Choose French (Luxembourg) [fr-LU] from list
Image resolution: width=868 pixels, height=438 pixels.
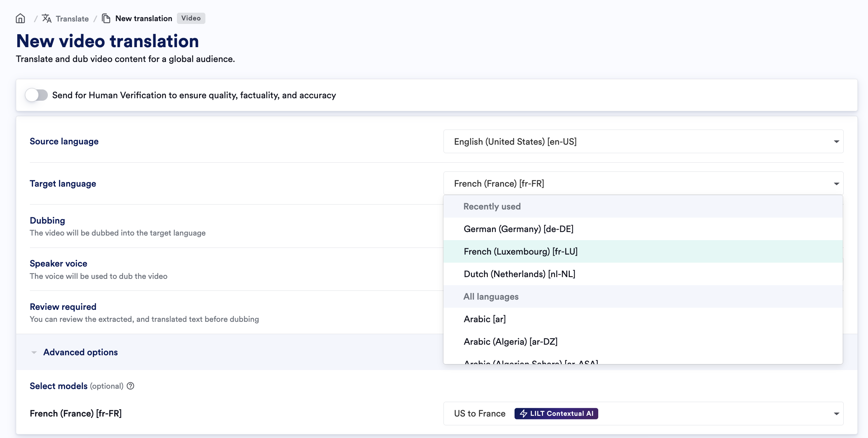521,251
